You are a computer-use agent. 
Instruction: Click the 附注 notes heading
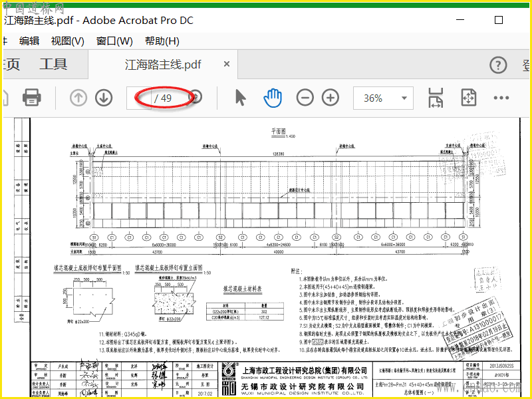click(296, 271)
